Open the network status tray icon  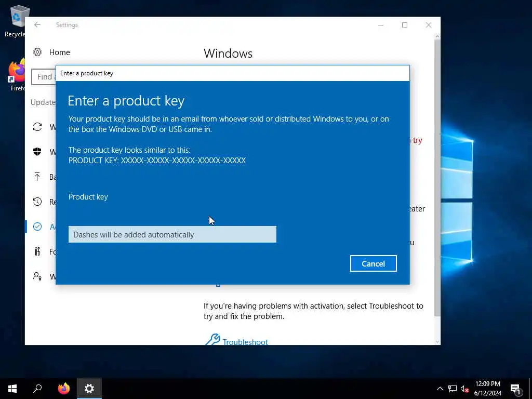pos(453,389)
